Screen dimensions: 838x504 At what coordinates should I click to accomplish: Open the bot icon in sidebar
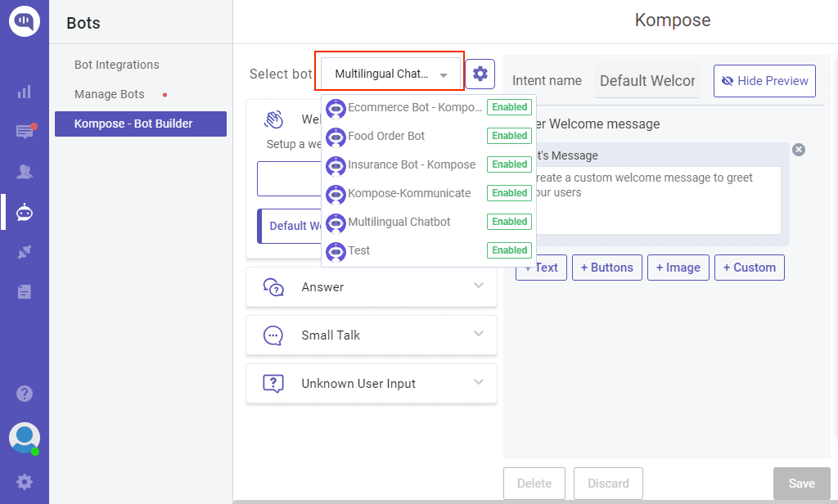coord(24,212)
